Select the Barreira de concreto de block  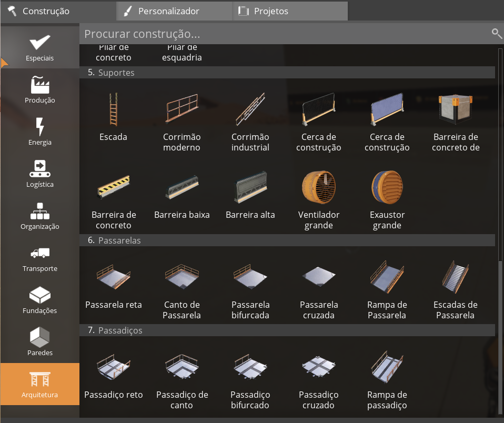point(456,122)
